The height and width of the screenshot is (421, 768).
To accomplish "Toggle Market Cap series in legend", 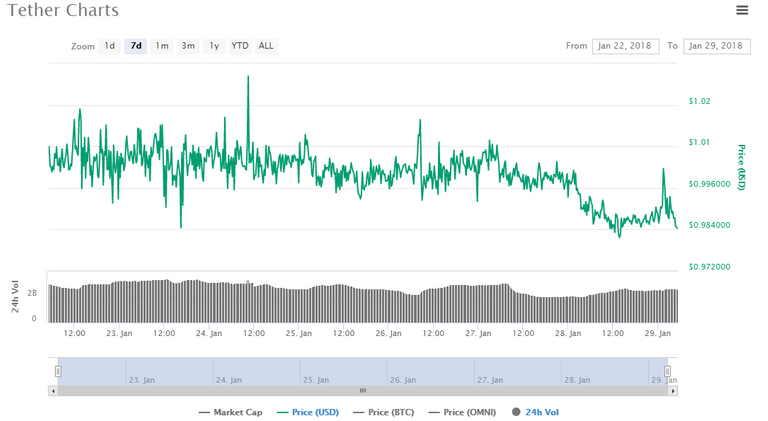I will tap(230, 413).
